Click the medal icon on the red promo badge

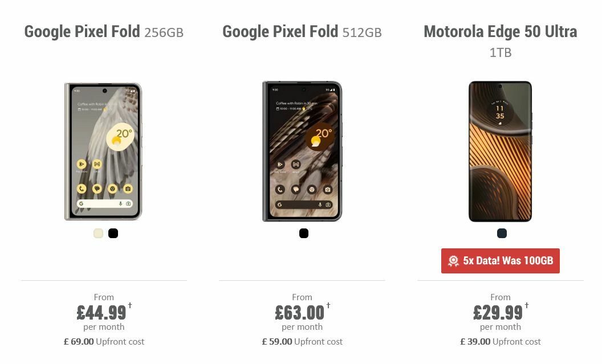point(453,261)
